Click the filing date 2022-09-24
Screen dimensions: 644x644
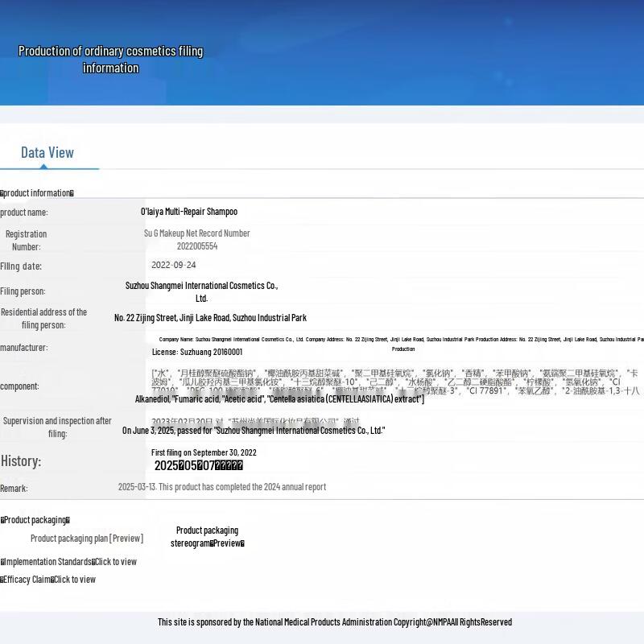[174, 265]
